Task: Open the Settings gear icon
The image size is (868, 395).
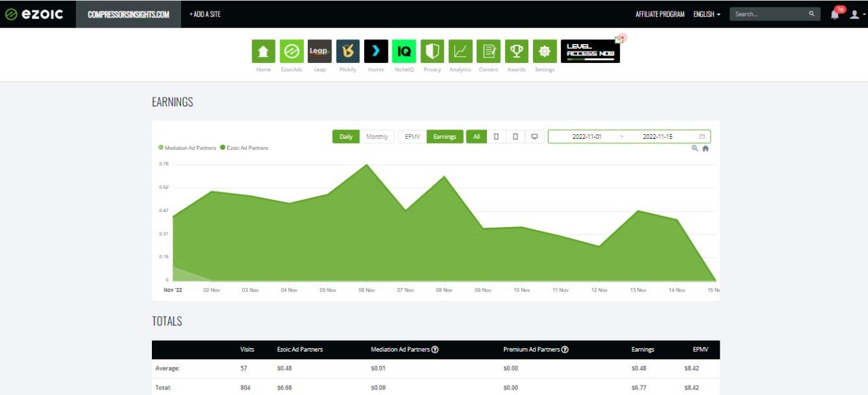Action: click(x=545, y=51)
